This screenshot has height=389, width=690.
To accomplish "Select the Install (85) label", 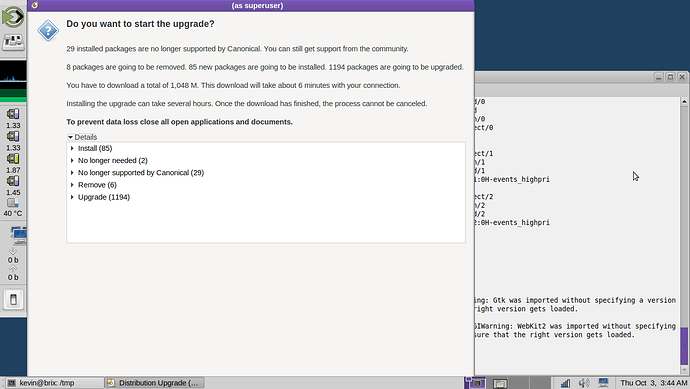I will (x=95, y=148).
